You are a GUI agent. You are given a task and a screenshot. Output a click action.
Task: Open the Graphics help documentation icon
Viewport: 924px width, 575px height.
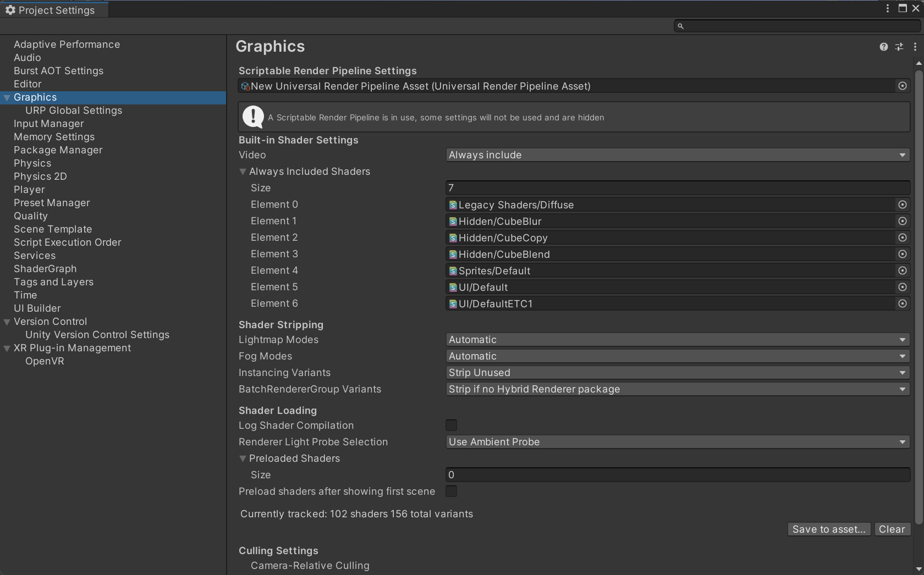[x=883, y=47]
